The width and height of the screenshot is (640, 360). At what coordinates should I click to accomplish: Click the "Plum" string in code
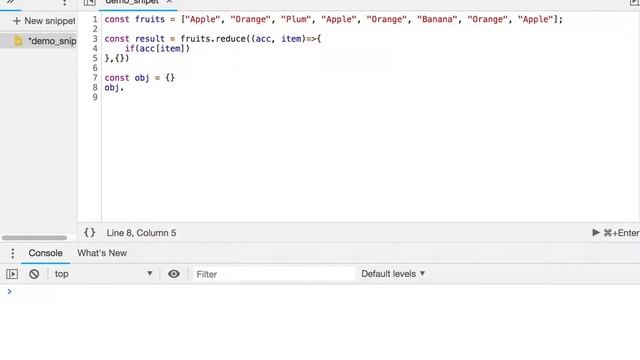point(296,19)
